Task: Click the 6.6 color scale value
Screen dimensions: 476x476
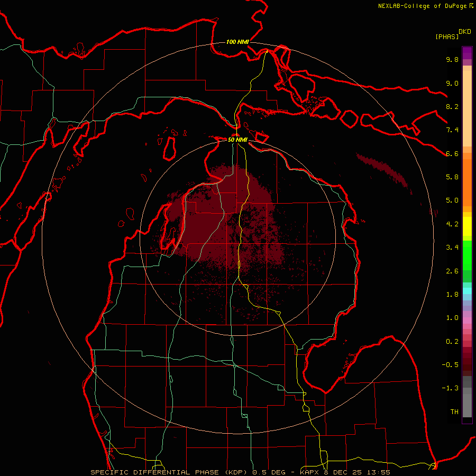Action: (x=452, y=153)
